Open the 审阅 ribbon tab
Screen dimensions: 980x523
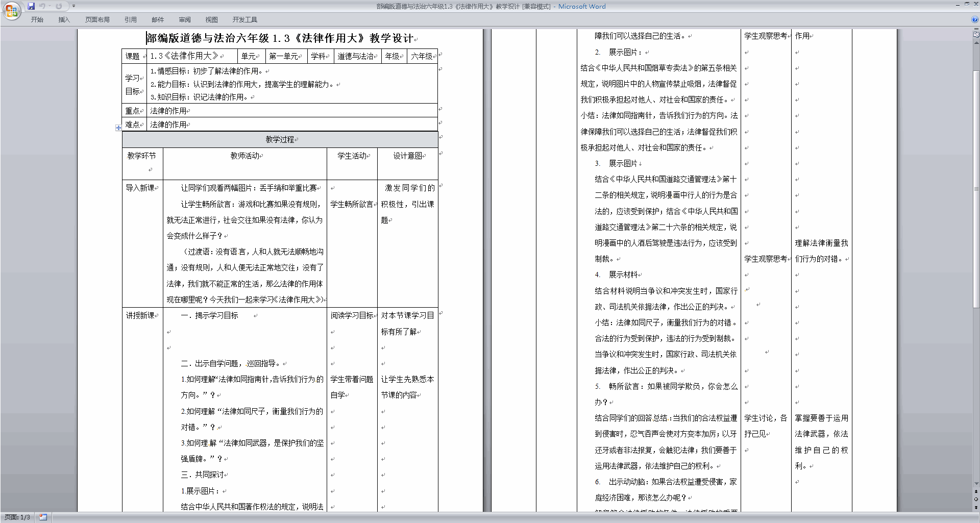tap(185, 20)
